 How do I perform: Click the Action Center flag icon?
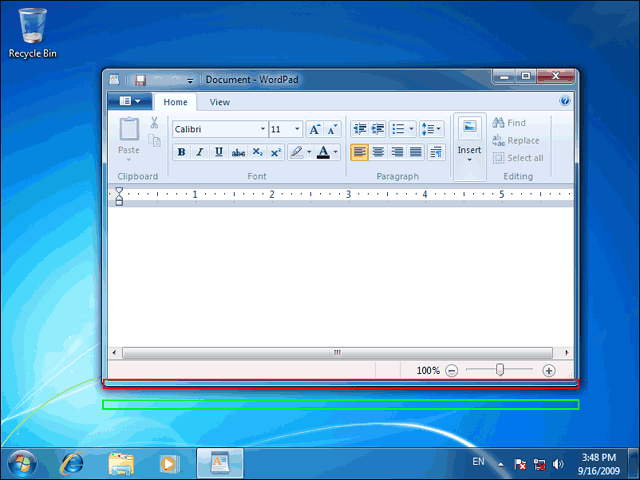pyautogui.click(x=520, y=464)
